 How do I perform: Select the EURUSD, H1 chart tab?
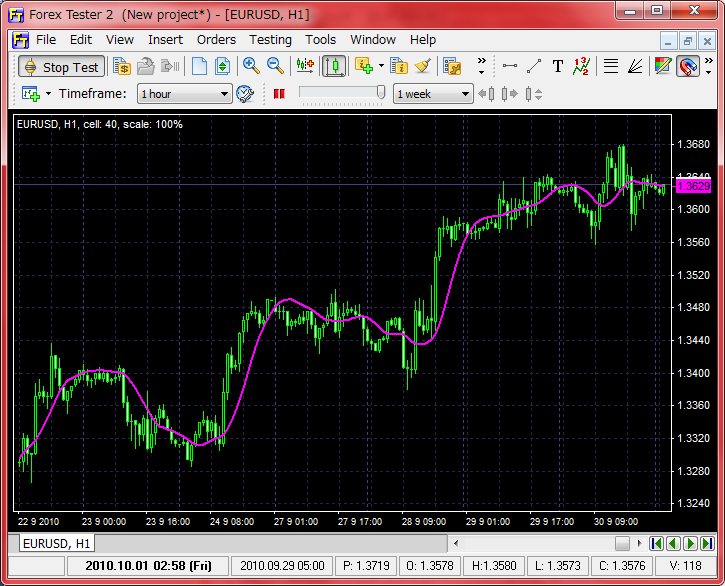pyautogui.click(x=57, y=543)
